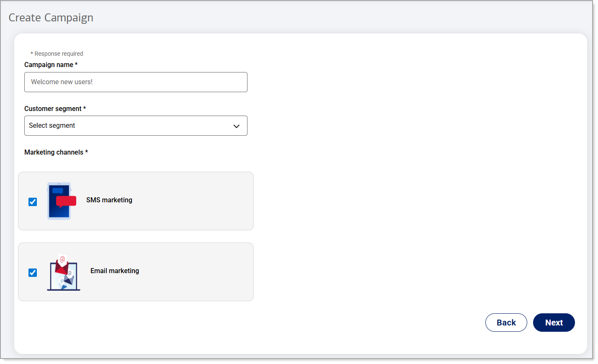Click the Response required note

click(58, 54)
